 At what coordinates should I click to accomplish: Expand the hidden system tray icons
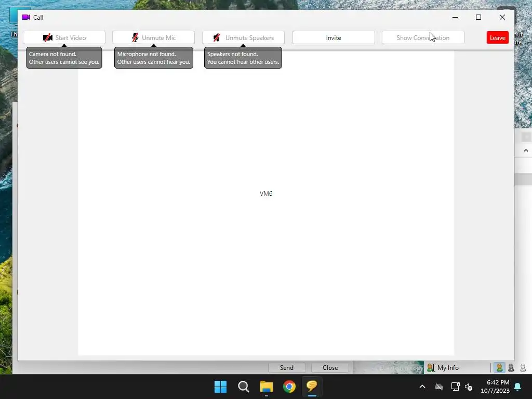[422, 387]
